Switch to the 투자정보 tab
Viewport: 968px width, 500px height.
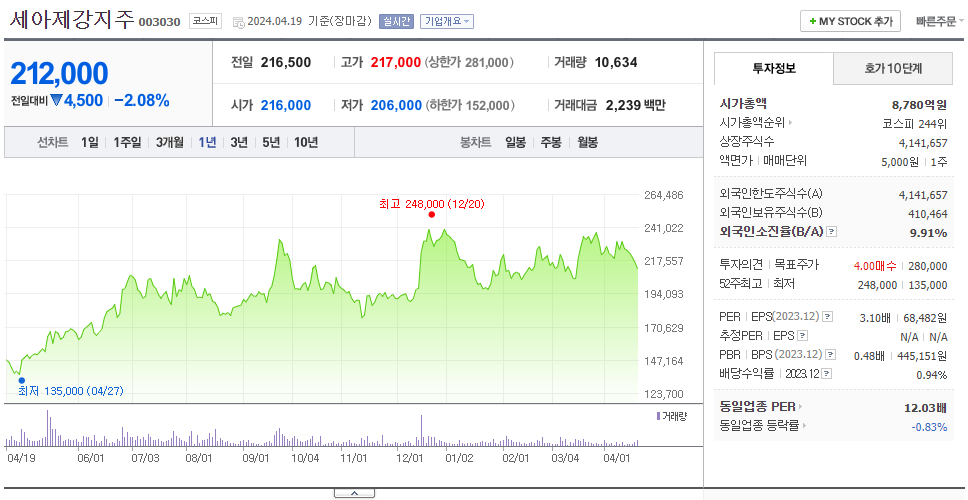tap(774, 69)
